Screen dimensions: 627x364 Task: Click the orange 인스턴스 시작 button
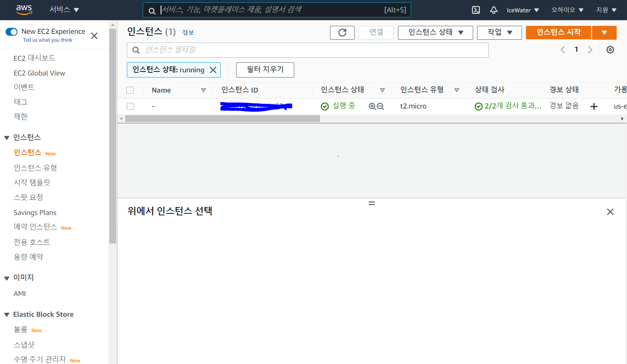click(558, 33)
